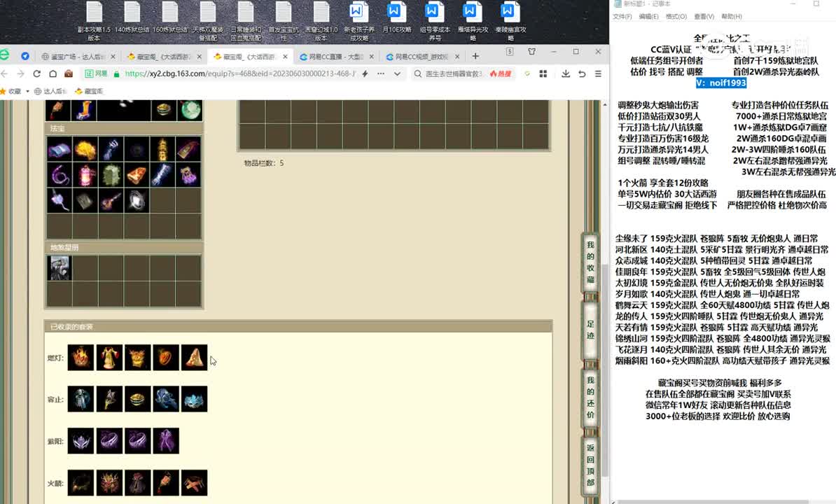The image size is (836, 504).
Task: Click the flame crown in 燃灯 set
Action: (81, 358)
